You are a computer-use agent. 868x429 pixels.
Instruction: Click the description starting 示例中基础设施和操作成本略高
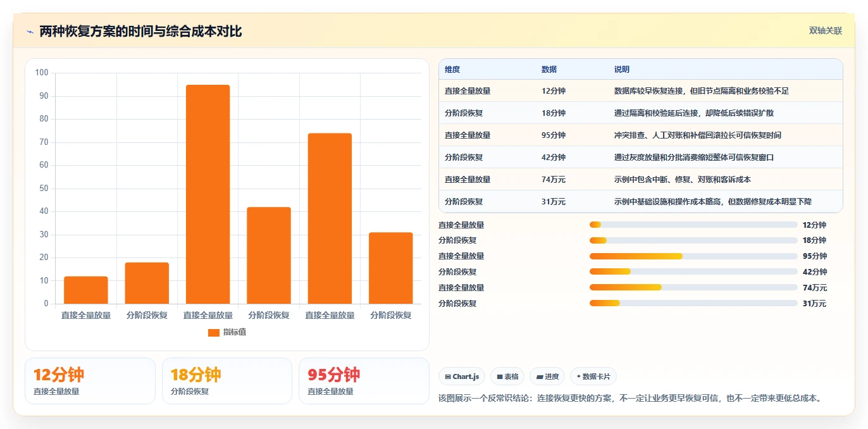713,202
